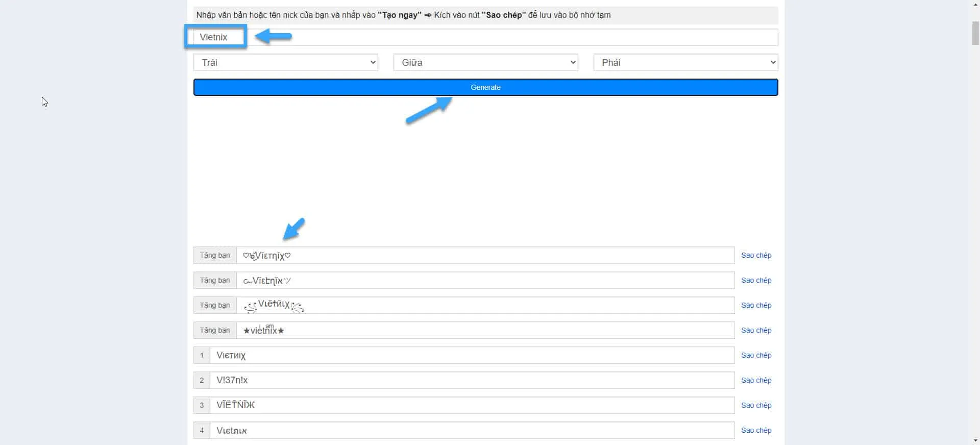Copy result number 4 styled name
This screenshot has width=980, height=445.
pyautogui.click(x=756, y=430)
